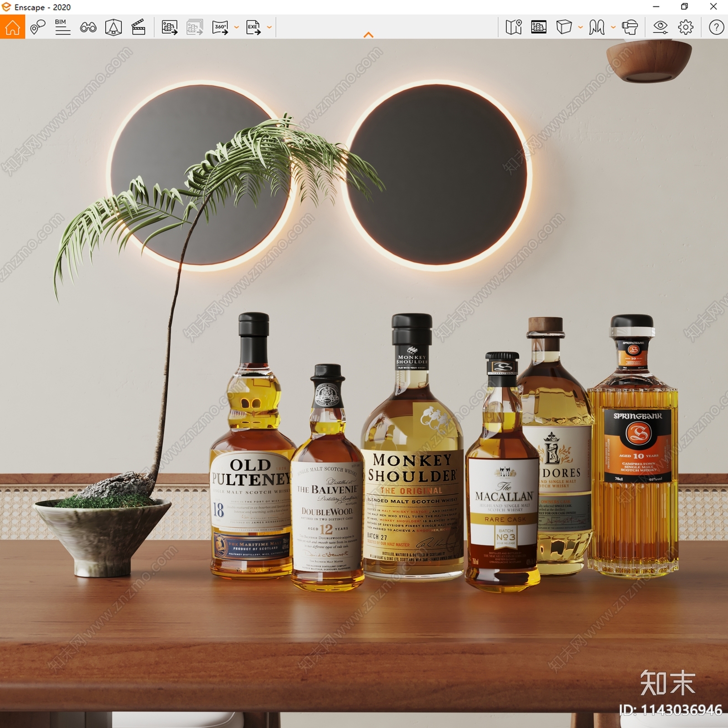Viewport: 728px width, 728px height.
Task: Restore down the Enscape window
Action: coord(684,6)
